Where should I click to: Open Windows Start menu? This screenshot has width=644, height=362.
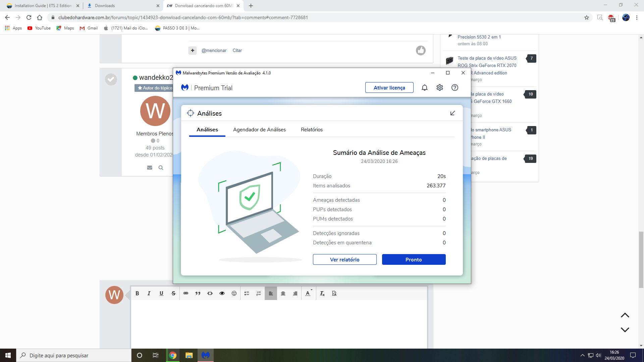[x=8, y=355]
